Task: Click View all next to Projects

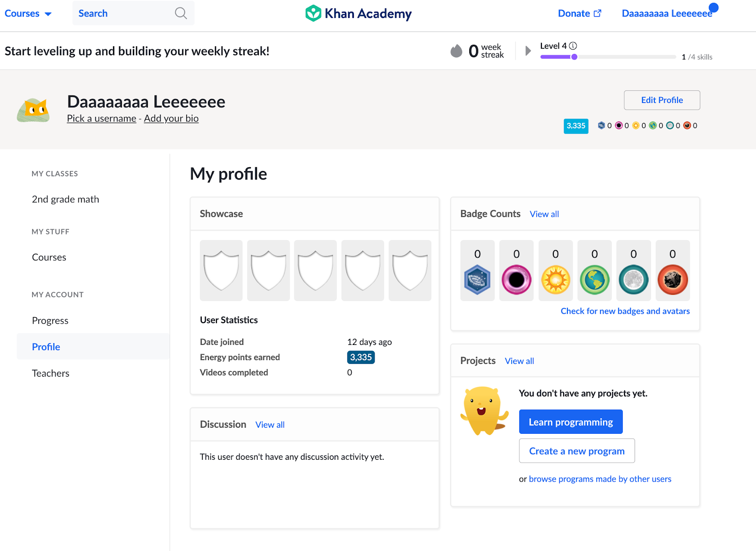Action: tap(519, 361)
